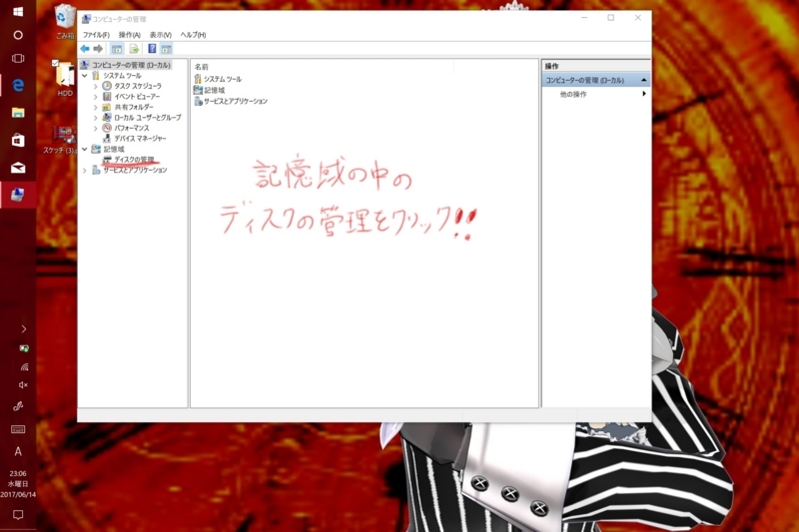Open the ファイル(F) menu
This screenshot has width=799, height=532.
(x=96, y=35)
